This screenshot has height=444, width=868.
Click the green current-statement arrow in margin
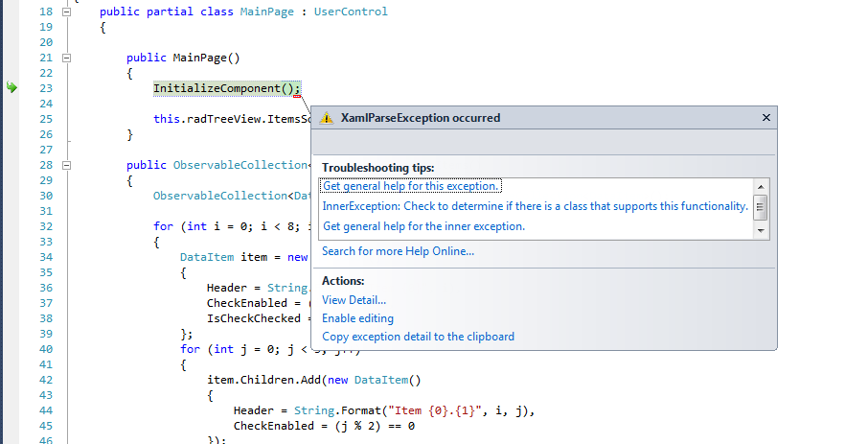[11, 88]
